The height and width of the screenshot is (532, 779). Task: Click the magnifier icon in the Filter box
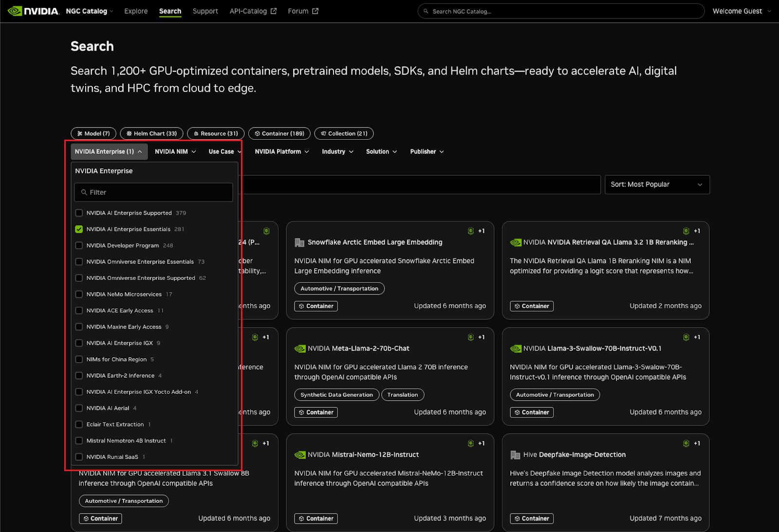[x=84, y=192]
